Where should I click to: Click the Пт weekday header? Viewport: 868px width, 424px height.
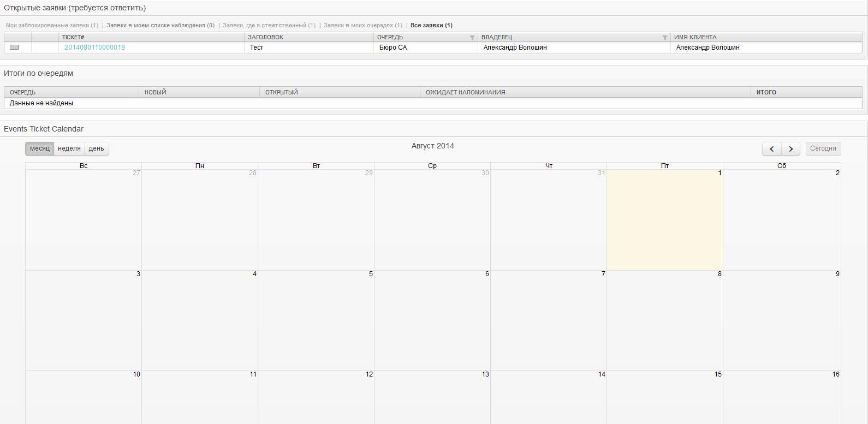click(x=665, y=166)
